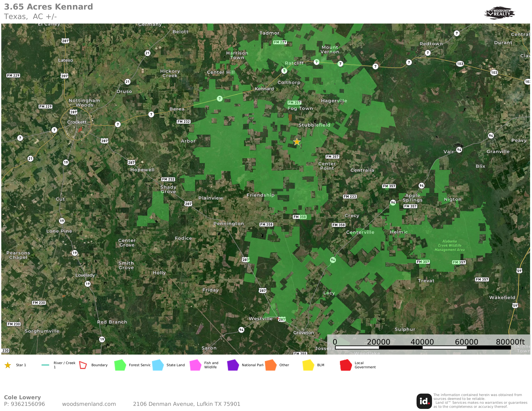Click the Alabama Creek Wildlife Management Area label
The height and width of the screenshot is (411, 532).
click(449, 245)
